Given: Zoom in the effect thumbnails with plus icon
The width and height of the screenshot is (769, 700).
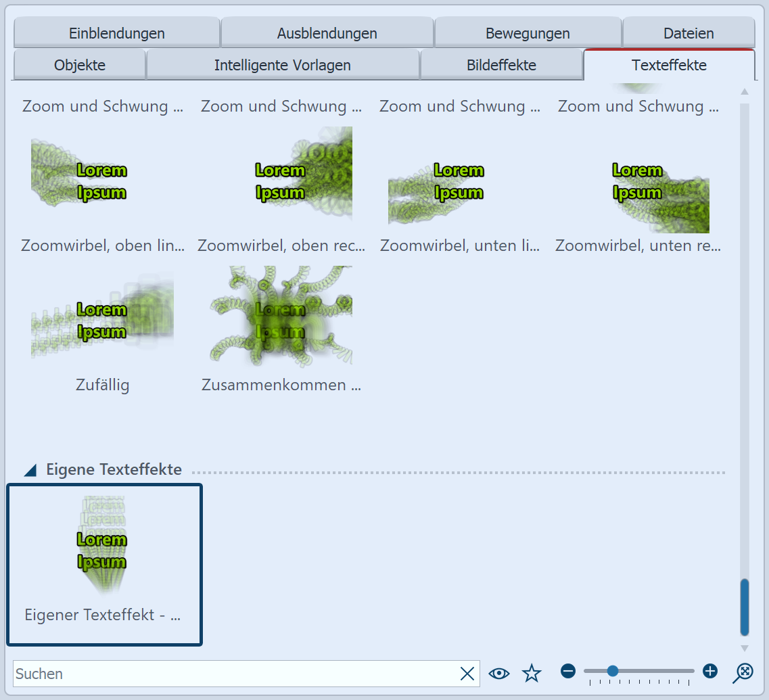Looking at the screenshot, I should pyautogui.click(x=710, y=671).
